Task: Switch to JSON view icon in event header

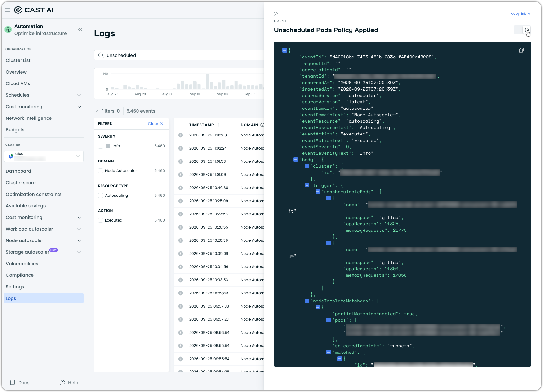Action: [x=527, y=30]
